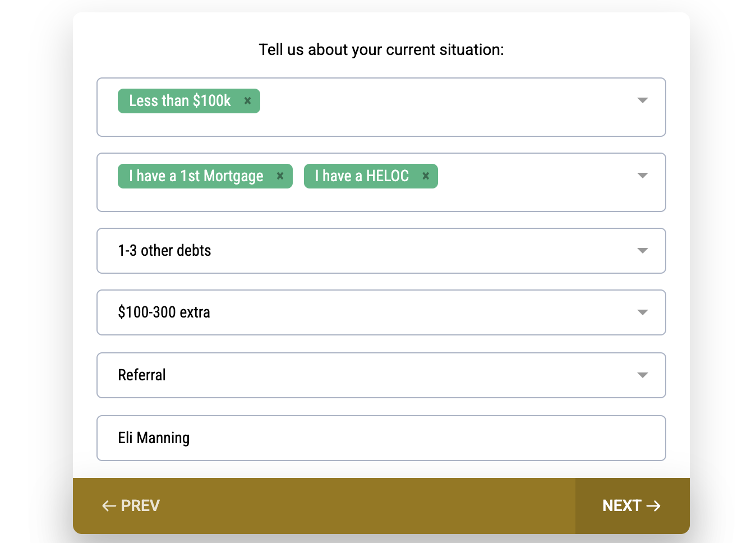
Task: Click the 'I have a 1st Mortgage' tag label
Action: click(x=196, y=176)
